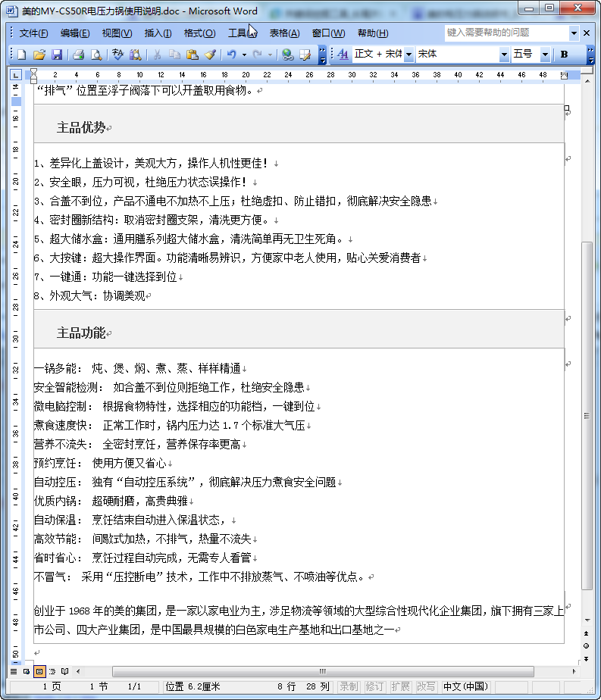Run spelling and grammar check
The image size is (601, 700).
(118, 55)
